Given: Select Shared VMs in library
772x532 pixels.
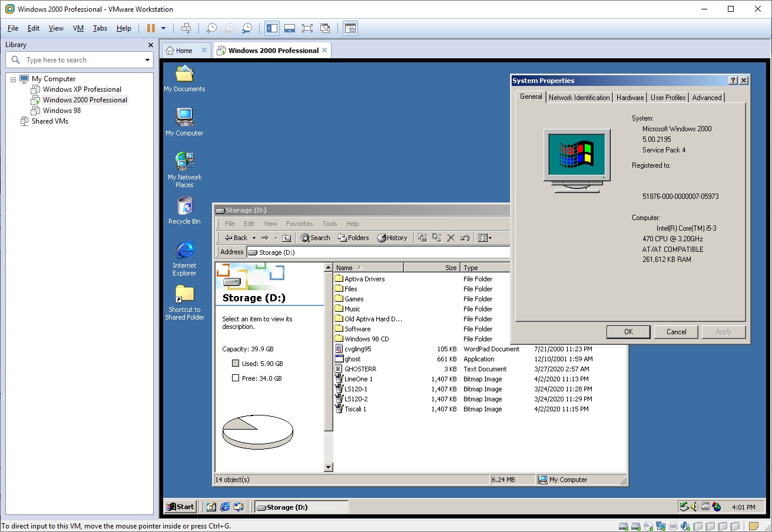Looking at the screenshot, I should (x=50, y=121).
